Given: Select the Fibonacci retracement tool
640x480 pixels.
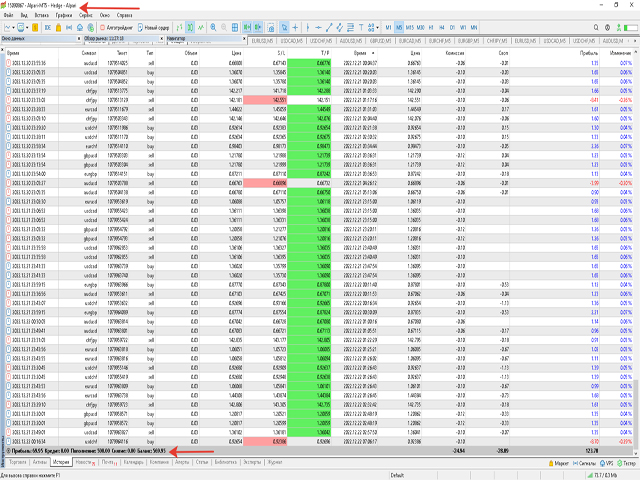Looking at the screenshot, I should (x=350, y=27).
